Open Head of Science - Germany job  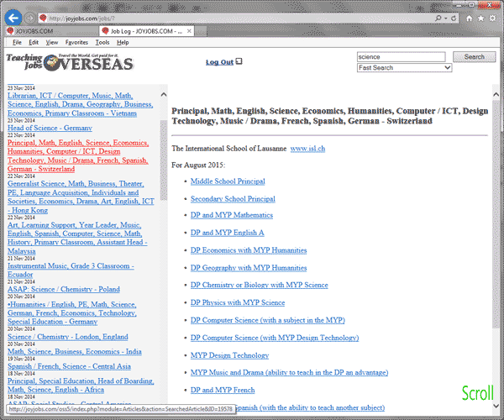click(x=50, y=128)
